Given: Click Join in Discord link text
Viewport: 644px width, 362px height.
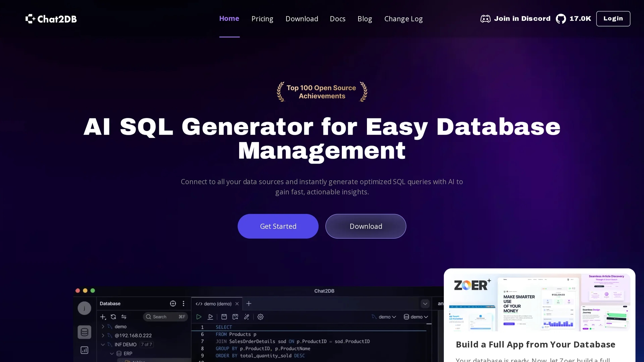Looking at the screenshot, I should [x=522, y=18].
